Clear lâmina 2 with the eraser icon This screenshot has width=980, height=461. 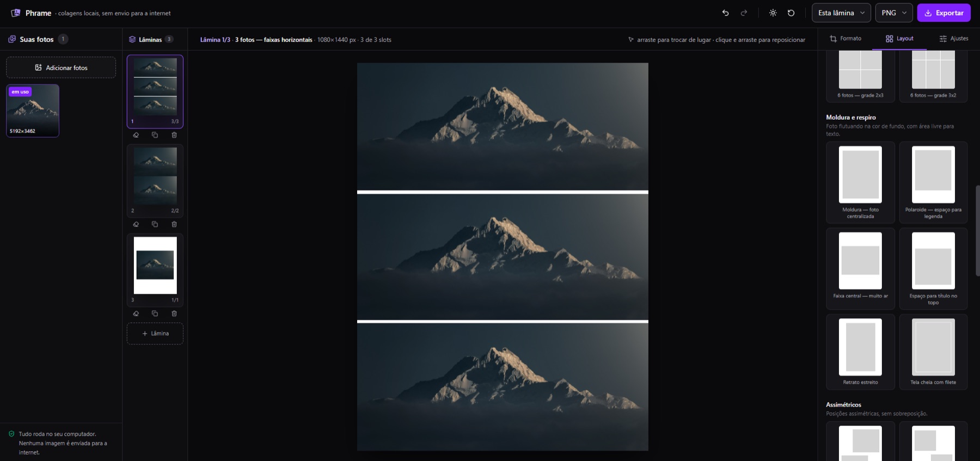tap(136, 224)
